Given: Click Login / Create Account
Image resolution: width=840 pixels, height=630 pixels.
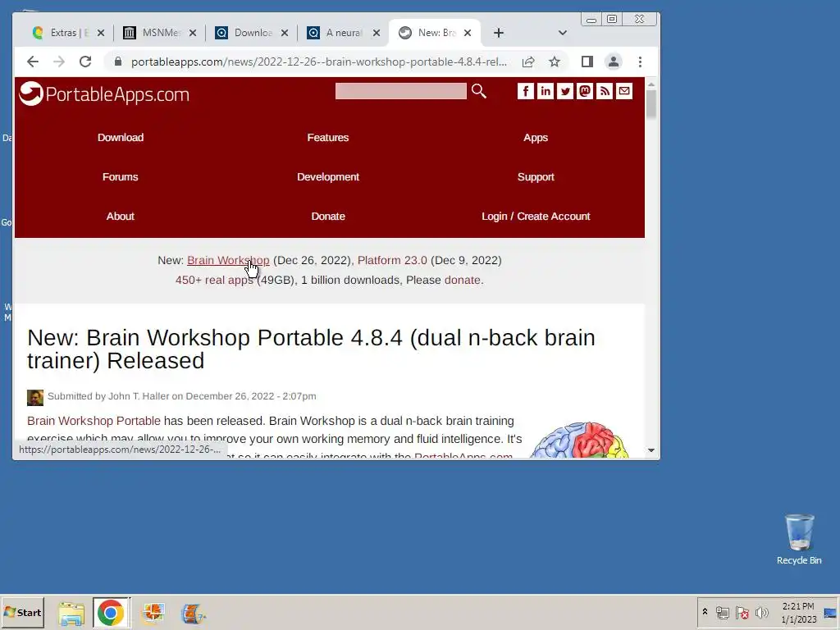Looking at the screenshot, I should (536, 217).
